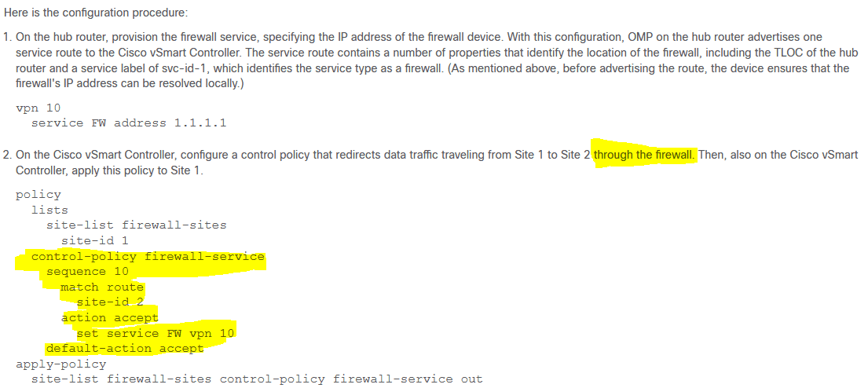Viewport: 868px width, 388px height.
Task: Click the "sequence 10" line
Action: pyautogui.click(x=87, y=272)
